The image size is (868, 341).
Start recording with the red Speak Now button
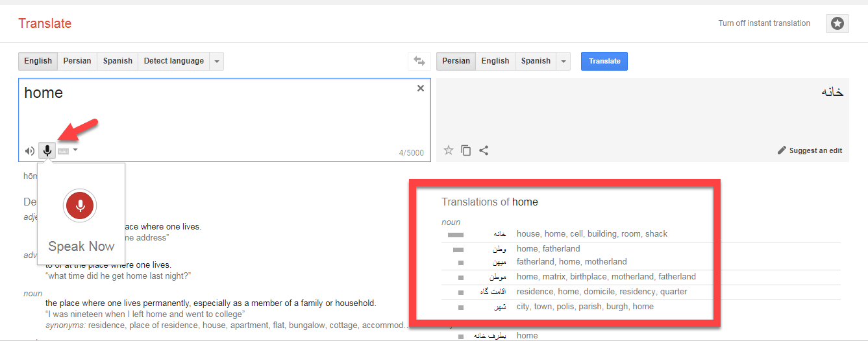(x=81, y=206)
